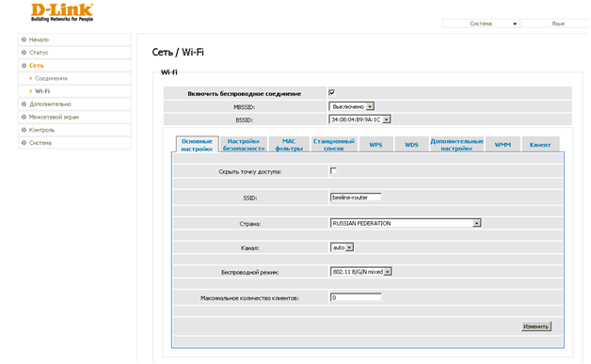Image resolution: width=591 pixels, height=364 pixels.
Task: Click the Страна label
Action: tap(250, 224)
